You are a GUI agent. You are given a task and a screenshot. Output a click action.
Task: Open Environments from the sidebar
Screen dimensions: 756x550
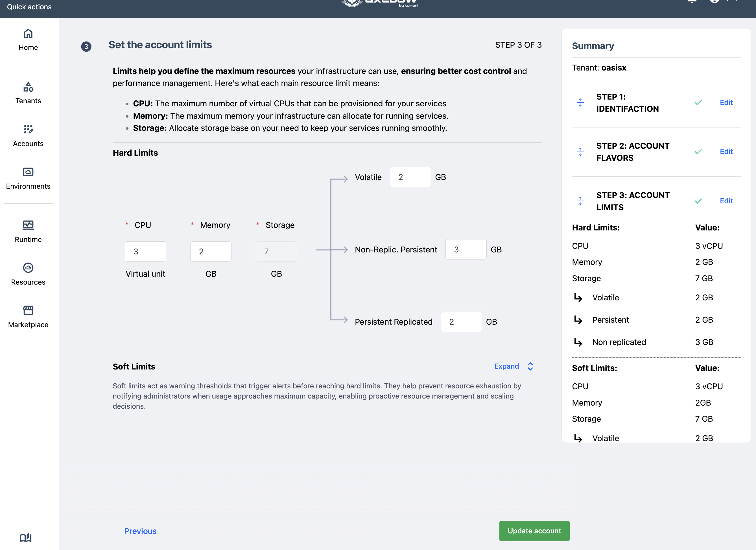click(28, 172)
